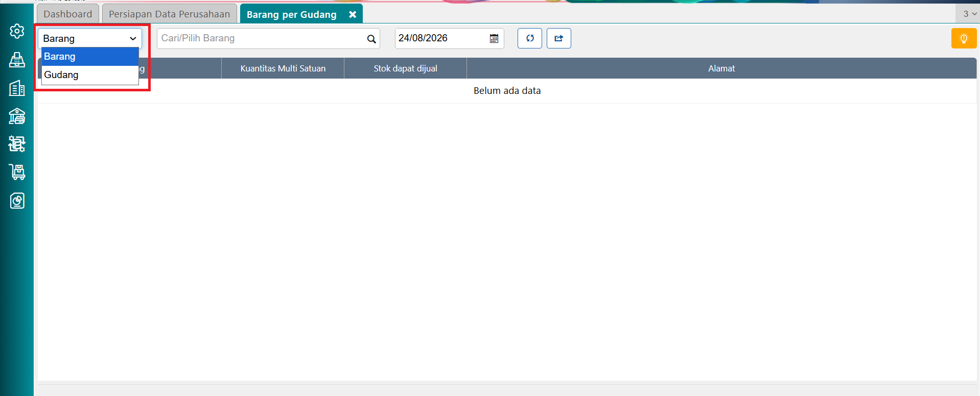The image size is (980, 396).
Task: Open the tab count dropdown showing 3
Action: click(x=969, y=14)
